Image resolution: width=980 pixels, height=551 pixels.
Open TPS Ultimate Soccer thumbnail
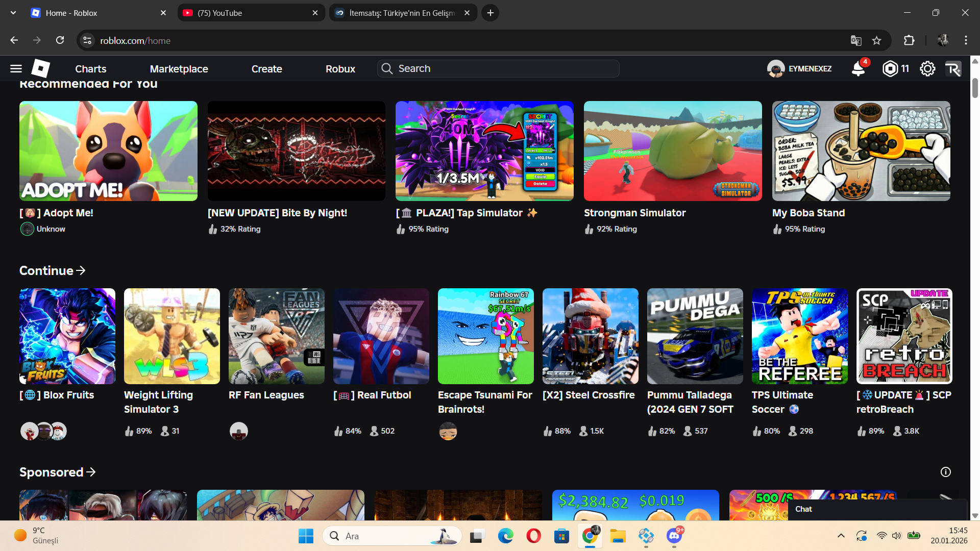(800, 336)
